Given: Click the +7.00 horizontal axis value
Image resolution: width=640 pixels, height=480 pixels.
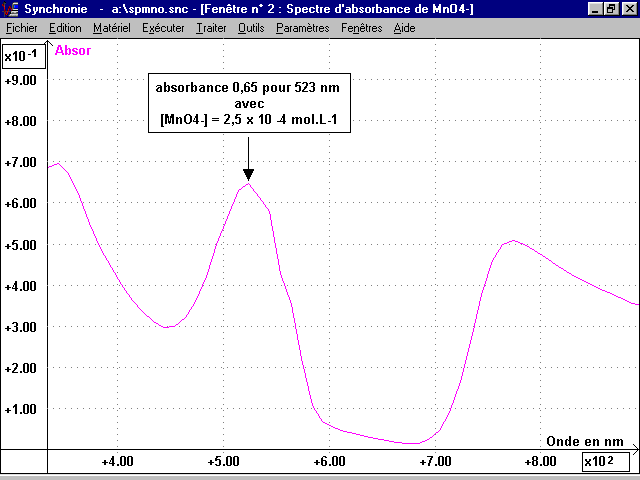Looking at the screenshot, I should click(436, 462).
